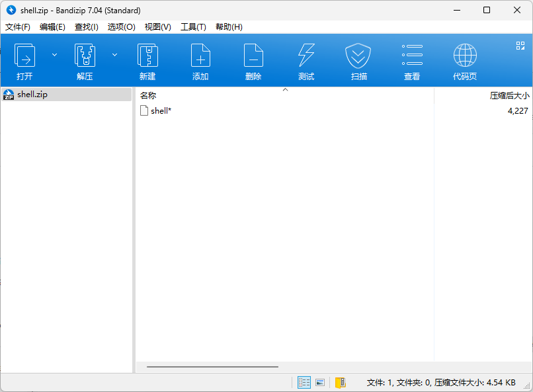
Task: Click the Open (打开) toolbar icon
Action: tap(25, 61)
